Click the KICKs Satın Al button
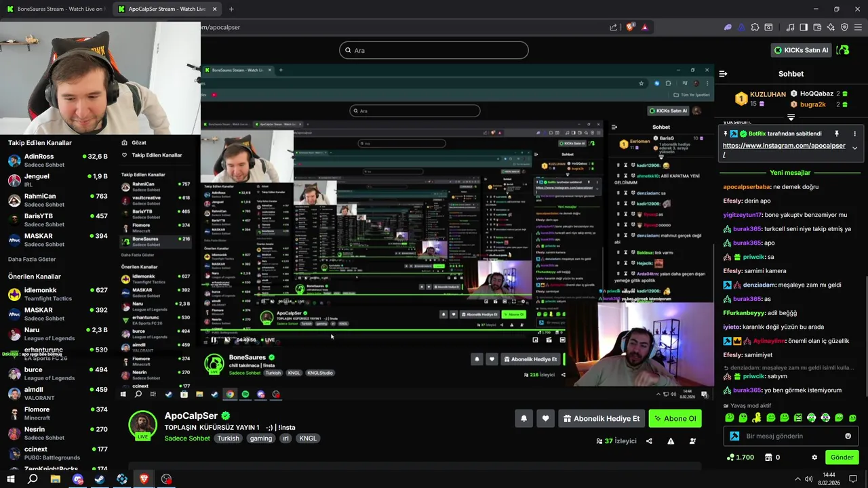This screenshot has width=868, height=488. tap(802, 50)
